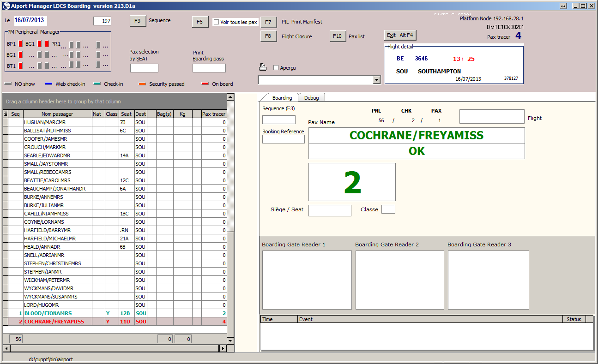Viewport: 598px width, 364px height.
Task: Click the double-arrow resize icon in title bar
Action: pos(563,6)
